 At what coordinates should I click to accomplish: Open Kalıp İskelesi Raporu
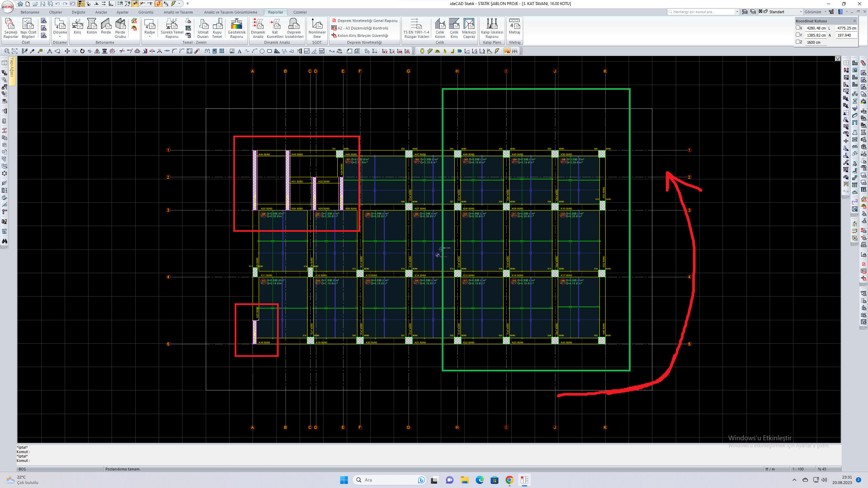click(x=492, y=28)
